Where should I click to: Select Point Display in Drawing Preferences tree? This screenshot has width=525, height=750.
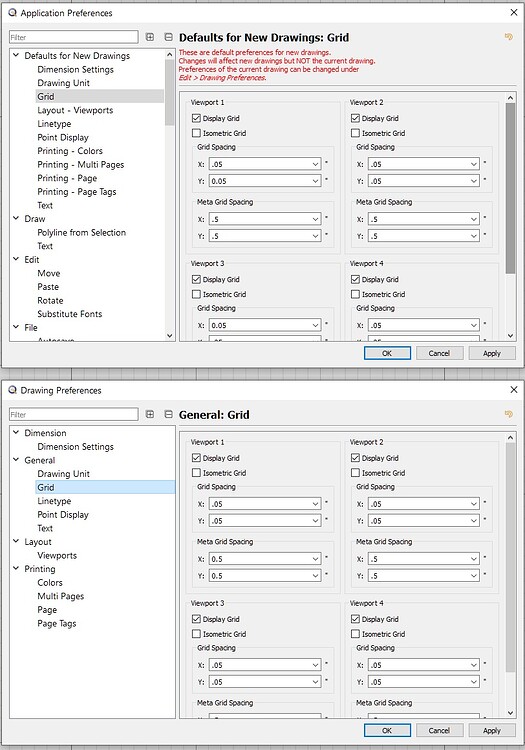63,515
